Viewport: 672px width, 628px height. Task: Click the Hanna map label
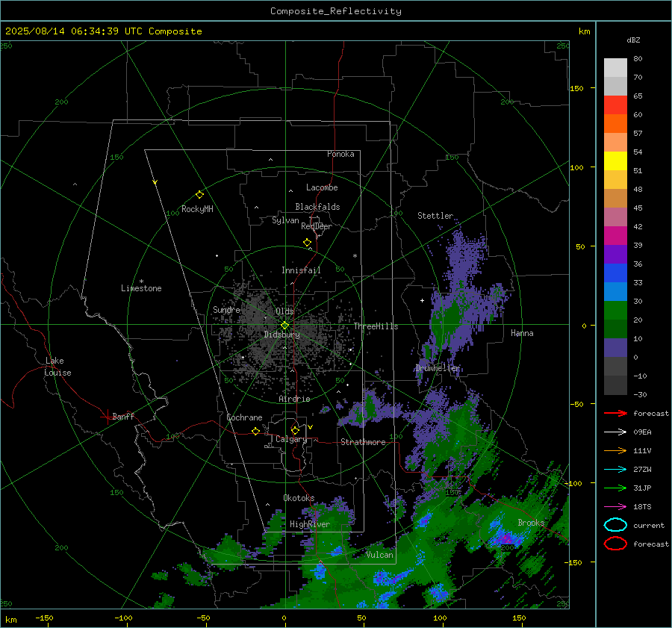pyautogui.click(x=522, y=333)
